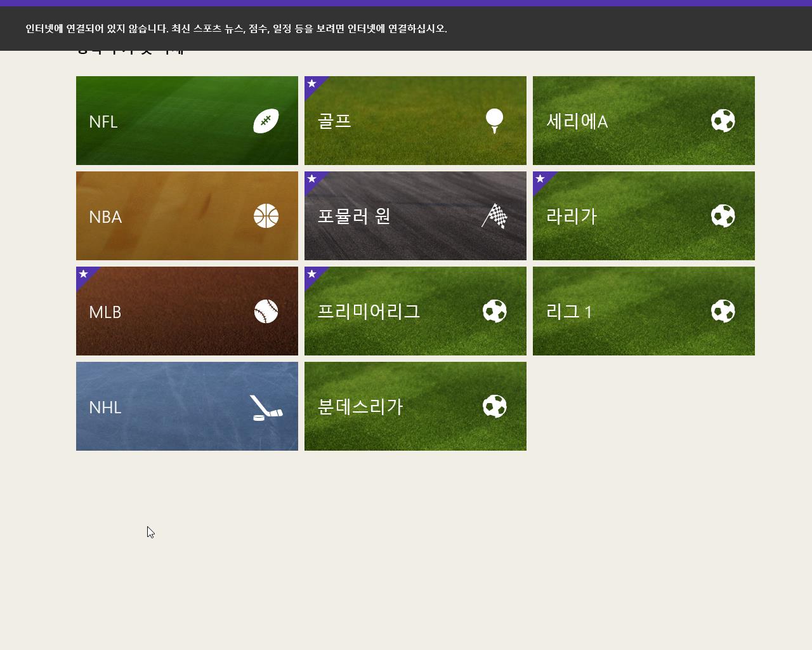Select the 세리에A text label
The height and width of the screenshot is (650, 812).
click(577, 121)
